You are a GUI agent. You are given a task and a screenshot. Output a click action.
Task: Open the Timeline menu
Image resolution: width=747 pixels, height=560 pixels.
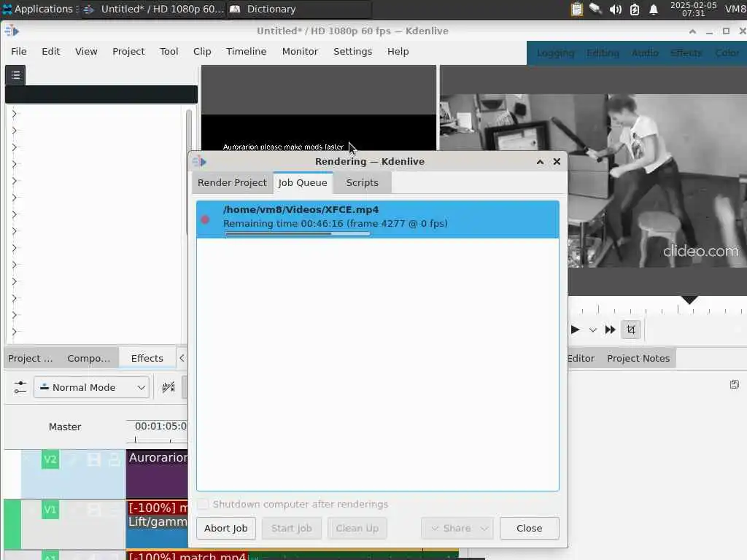click(x=246, y=52)
